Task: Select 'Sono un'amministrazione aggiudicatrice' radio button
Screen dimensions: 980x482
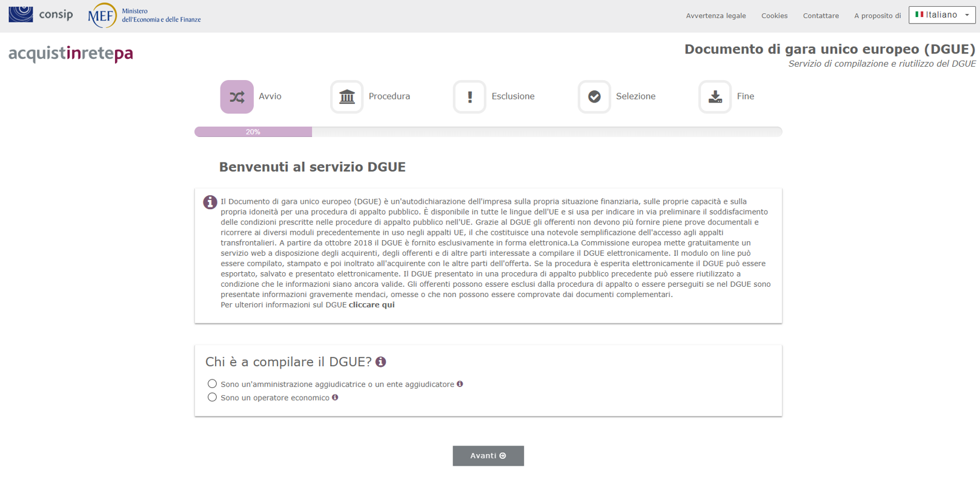Action: tap(212, 384)
